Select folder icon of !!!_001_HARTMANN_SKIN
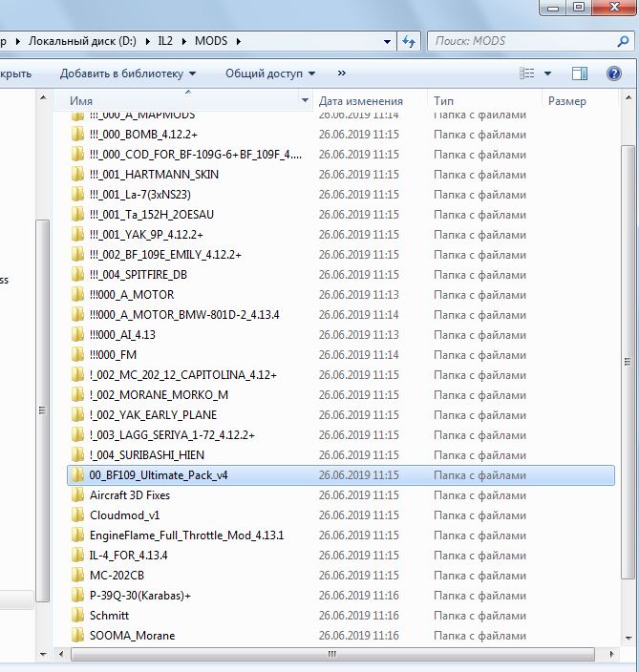639x672 pixels. (x=77, y=175)
